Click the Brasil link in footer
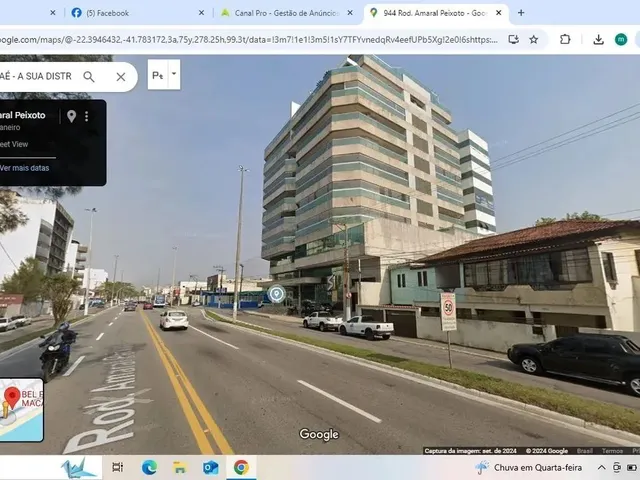 pyautogui.click(x=584, y=451)
